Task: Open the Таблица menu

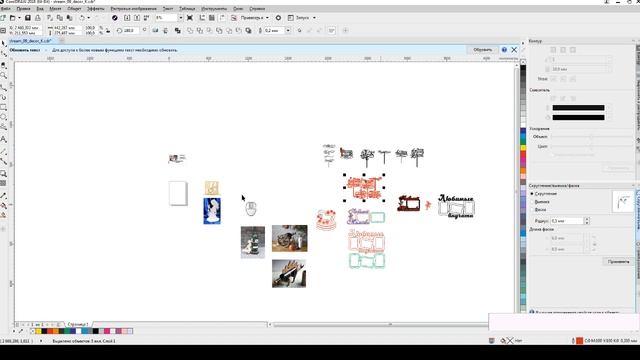Action: point(187,9)
